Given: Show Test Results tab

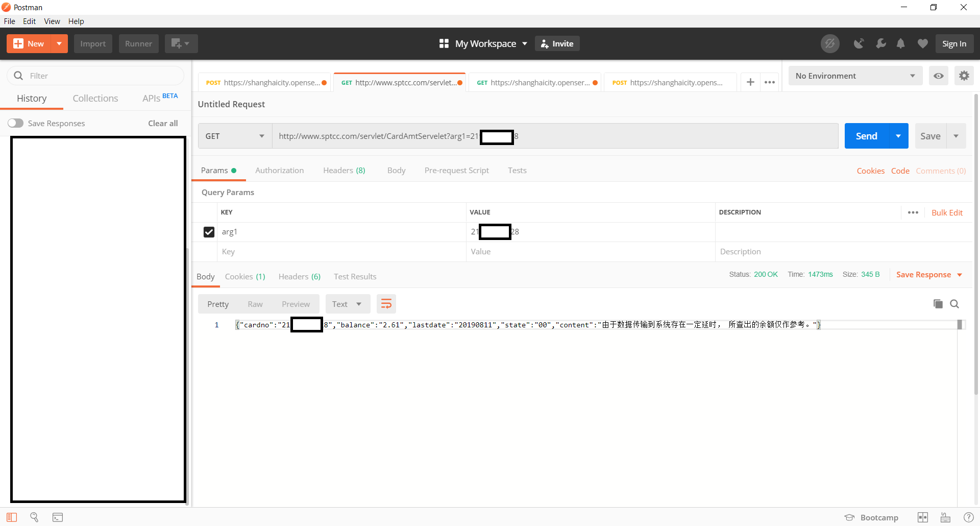Looking at the screenshot, I should (355, 277).
